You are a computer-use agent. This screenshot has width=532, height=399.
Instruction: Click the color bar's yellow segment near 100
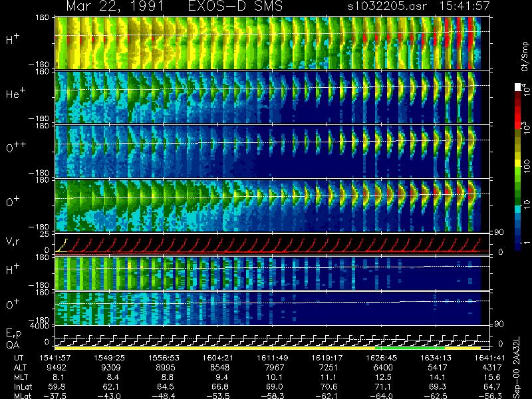tap(518, 164)
